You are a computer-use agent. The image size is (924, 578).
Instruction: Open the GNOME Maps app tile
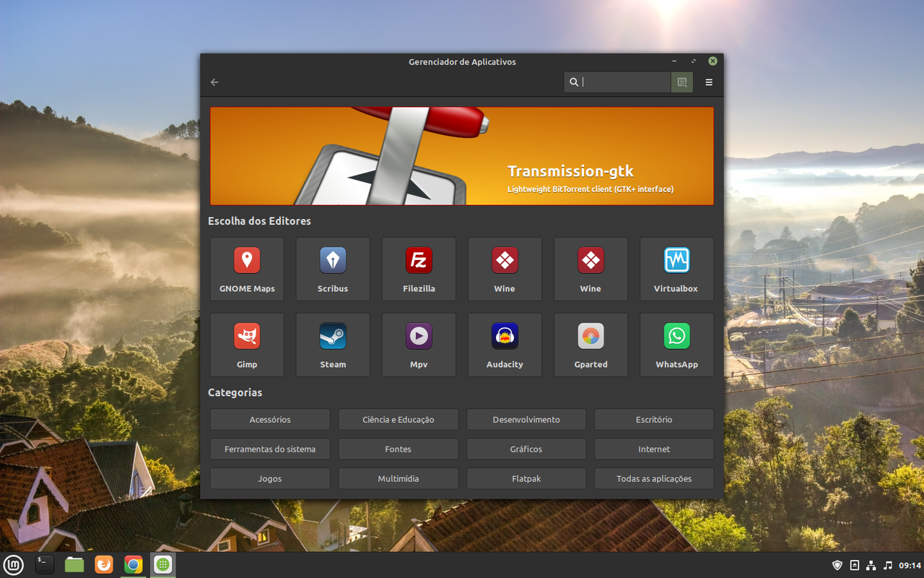point(247,269)
